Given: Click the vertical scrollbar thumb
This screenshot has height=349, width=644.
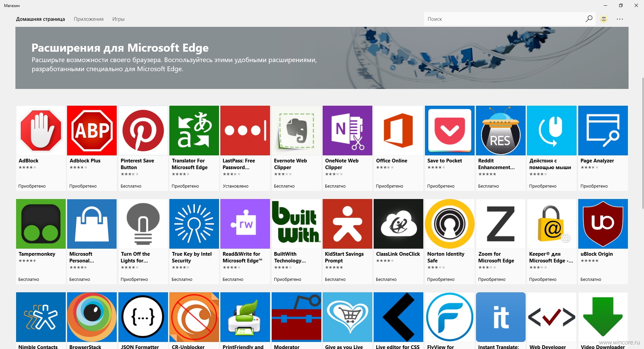Looking at the screenshot, I should tap(643, 143).
